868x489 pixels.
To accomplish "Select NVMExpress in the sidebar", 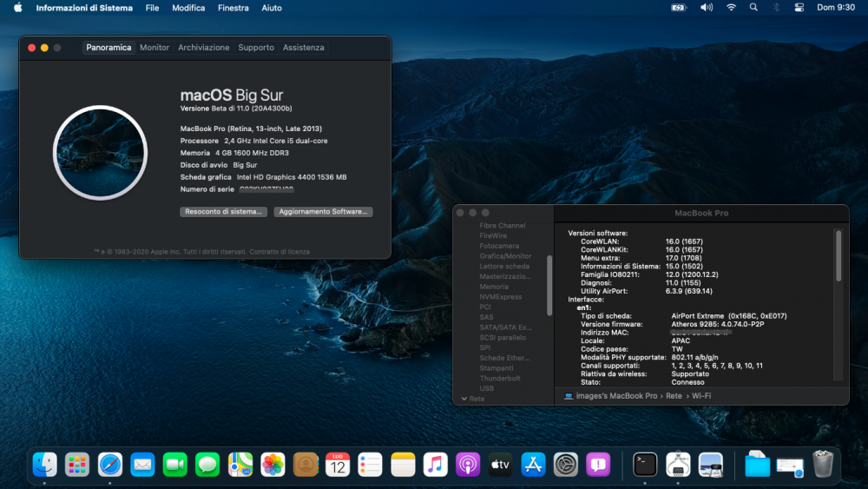I will click(501, 297).
